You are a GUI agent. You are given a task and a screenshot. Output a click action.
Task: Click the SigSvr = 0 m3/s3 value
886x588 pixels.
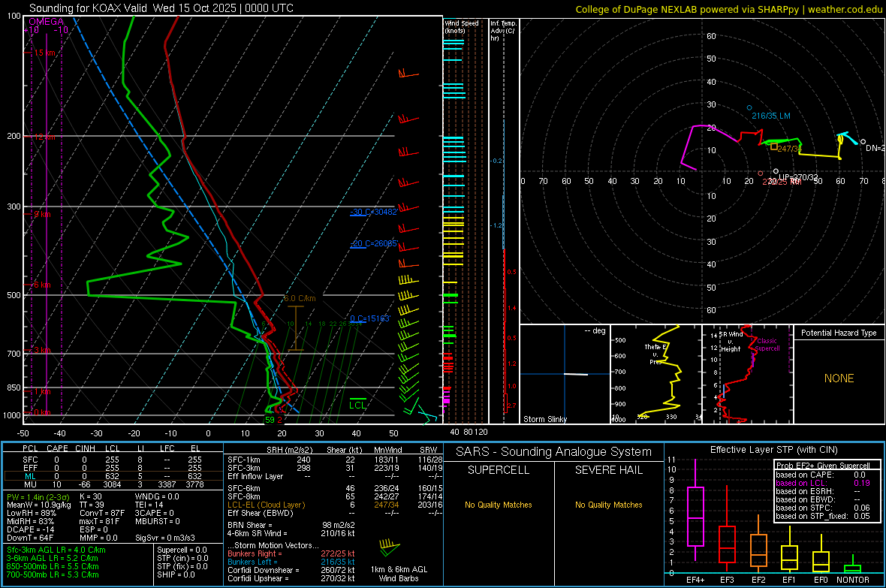click(x=165, y=538)
